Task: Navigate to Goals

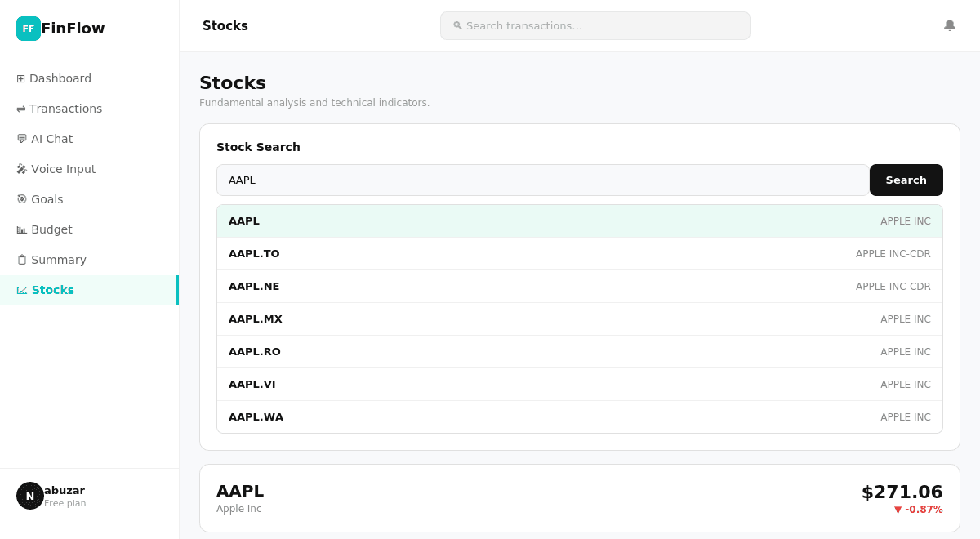Action: [90, 199]
